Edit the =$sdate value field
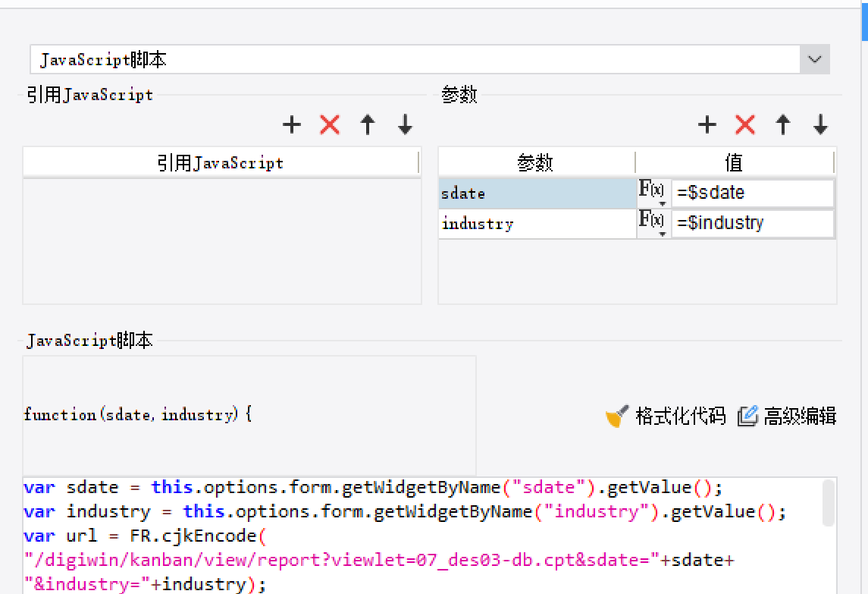Viewport: 868px width, 594px height. (752, 193)
